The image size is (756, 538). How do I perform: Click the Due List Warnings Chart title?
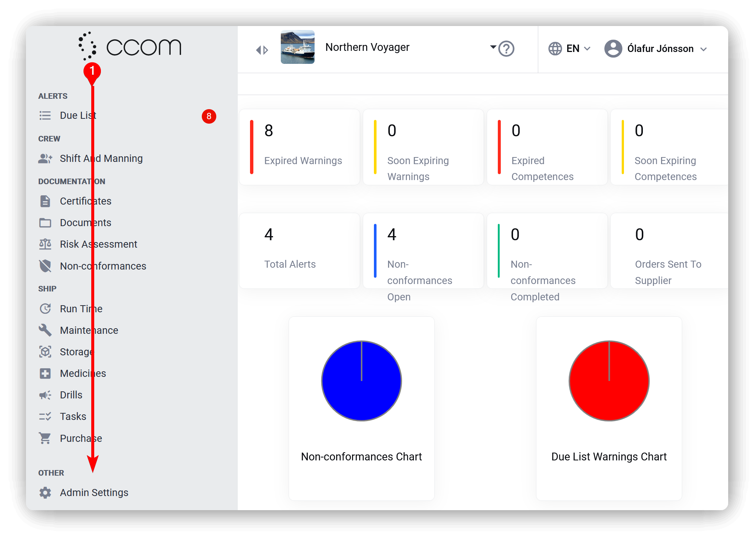pyautogui.click(x=609, y=457)
